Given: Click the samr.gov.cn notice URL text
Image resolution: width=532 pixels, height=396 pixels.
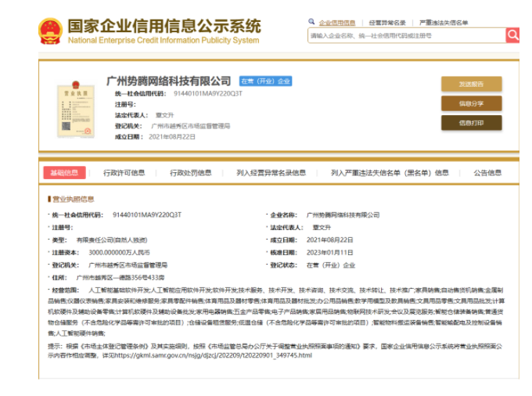Looking at the screenshot, I should 214,355.
